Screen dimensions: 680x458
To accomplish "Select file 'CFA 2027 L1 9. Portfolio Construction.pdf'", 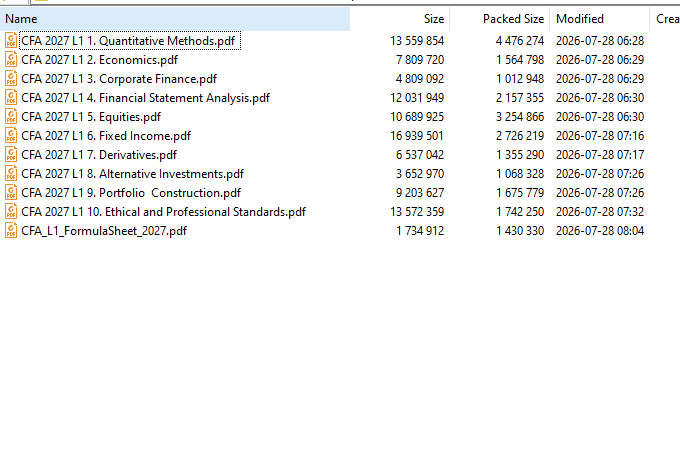I will click(131, 193).
